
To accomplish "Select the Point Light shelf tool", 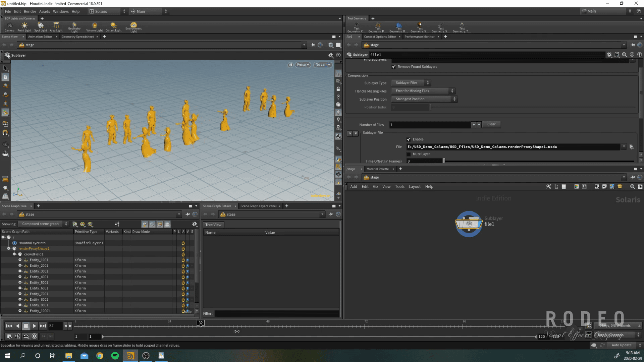I will 24,27.
